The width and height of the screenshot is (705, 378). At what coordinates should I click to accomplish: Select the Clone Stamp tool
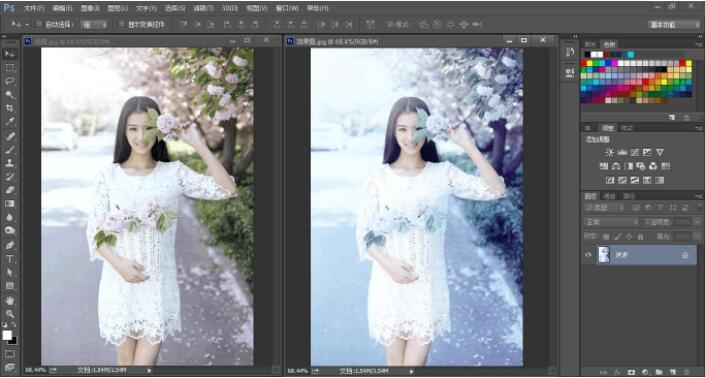[9, 163]
